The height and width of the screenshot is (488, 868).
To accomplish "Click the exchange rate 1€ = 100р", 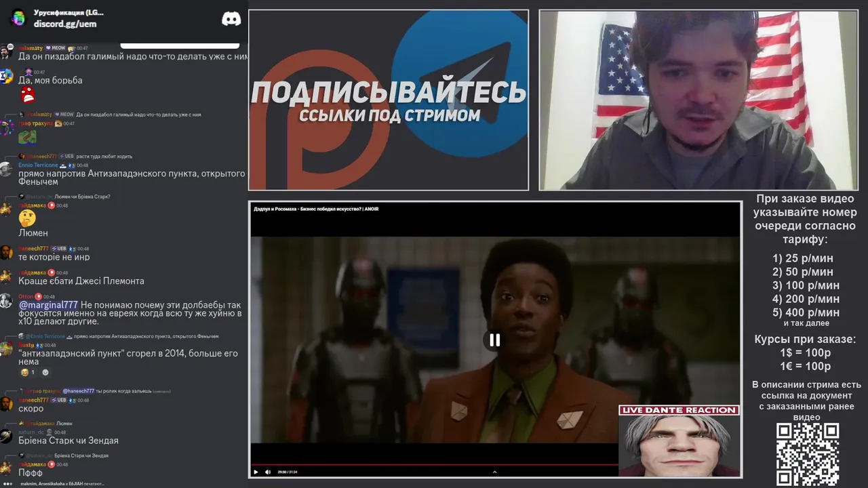I will 806,367.
